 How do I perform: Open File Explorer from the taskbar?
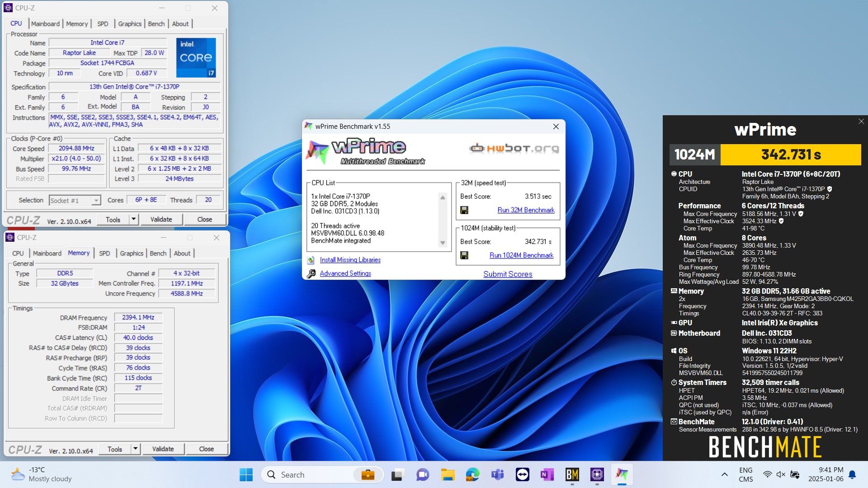tap(448, 474)
